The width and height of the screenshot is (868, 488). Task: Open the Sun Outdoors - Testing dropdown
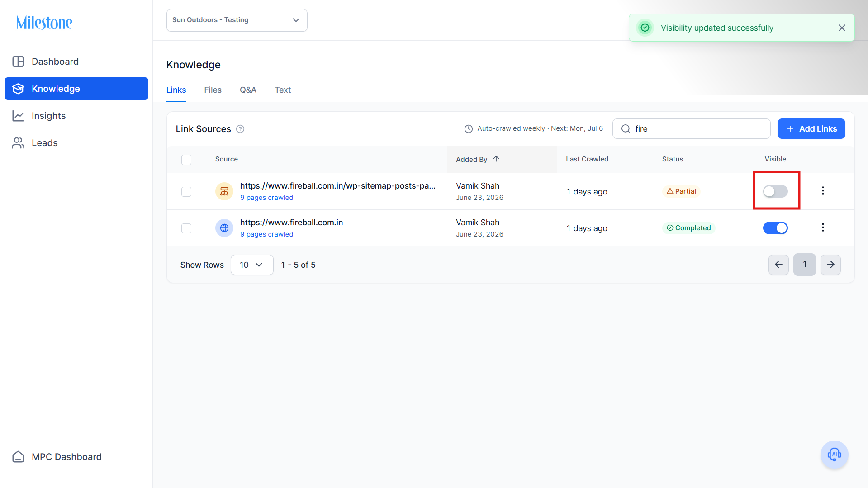click(x=237, y=20)
